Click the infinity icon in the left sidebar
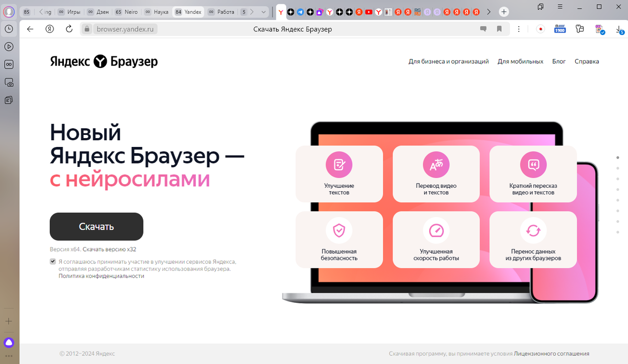Image resolution: width=628 pixels, height=364 pixels. (x=9, y=64)
